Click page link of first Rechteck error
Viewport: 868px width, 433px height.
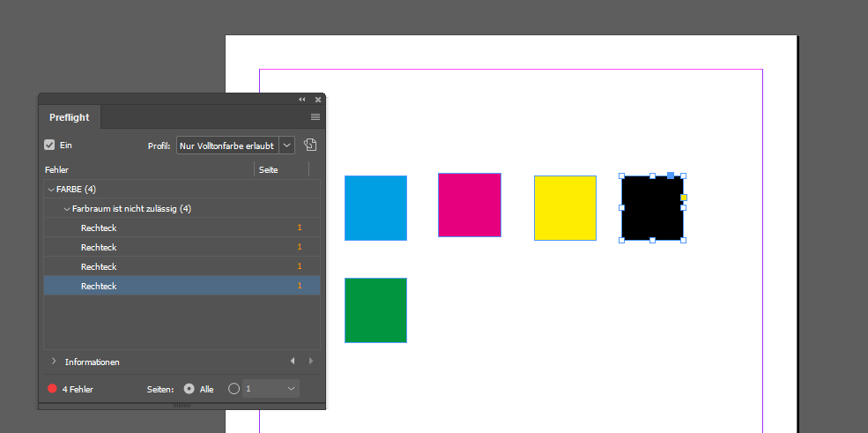click(300, 228)
